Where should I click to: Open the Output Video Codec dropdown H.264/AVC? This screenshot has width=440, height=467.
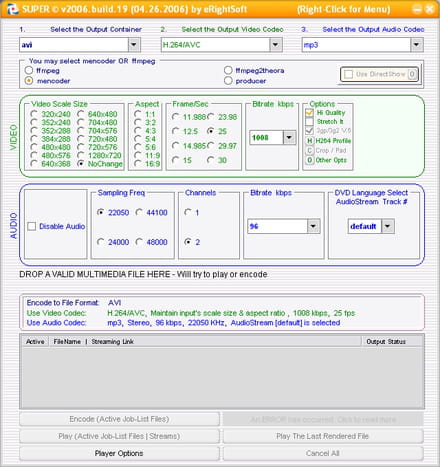(x=275, y=45)
